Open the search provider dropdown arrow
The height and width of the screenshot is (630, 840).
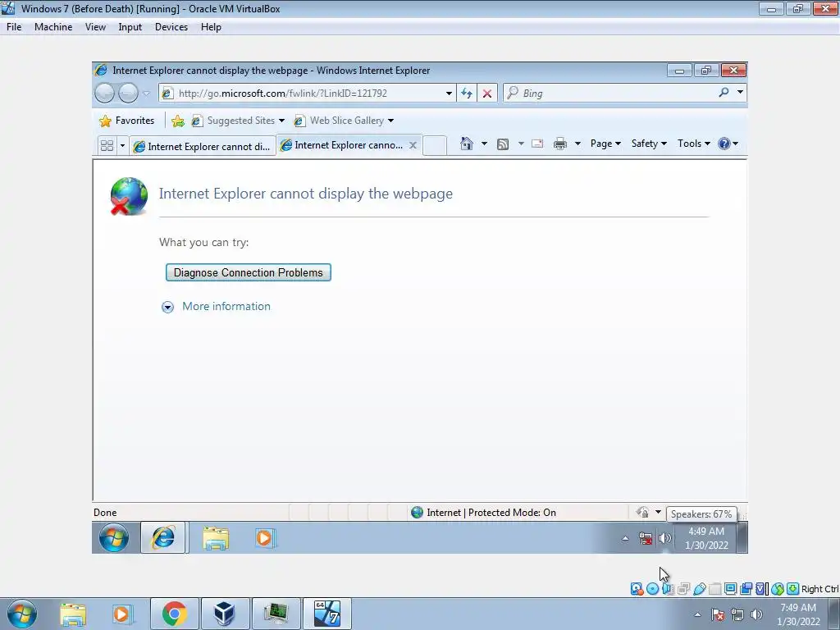(740, 92)
